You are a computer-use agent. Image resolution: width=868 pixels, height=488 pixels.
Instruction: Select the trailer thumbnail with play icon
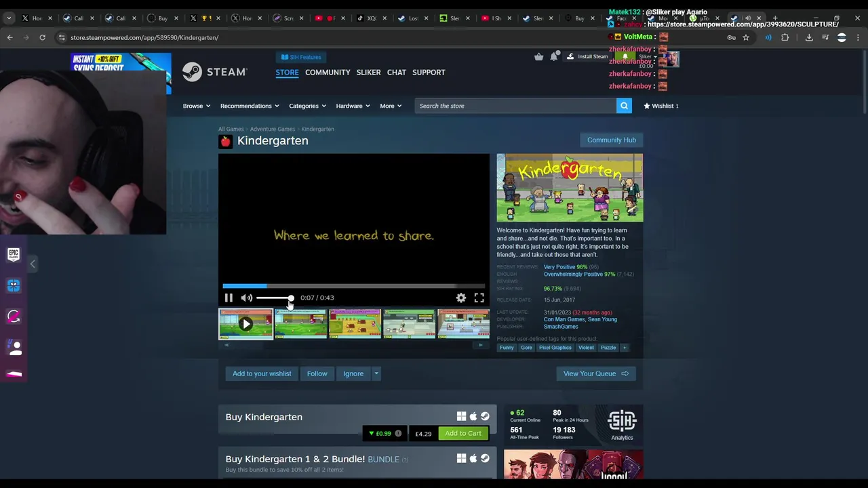[245, 324]
